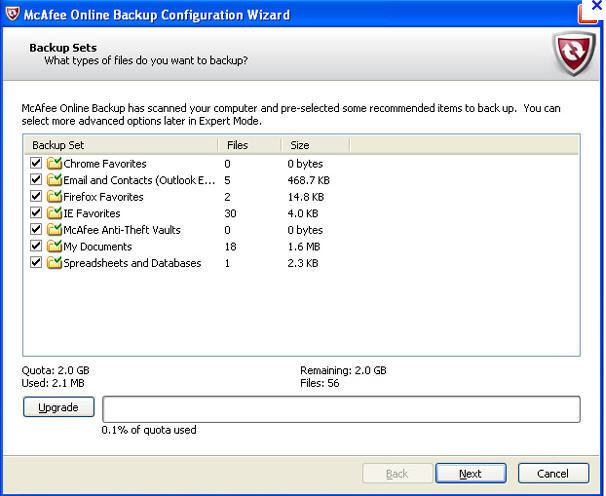Image resolution: width=606 pixels, height=496 pixels.
Task: Click the Email and Contacts folder icon
Action: point(54,180)
